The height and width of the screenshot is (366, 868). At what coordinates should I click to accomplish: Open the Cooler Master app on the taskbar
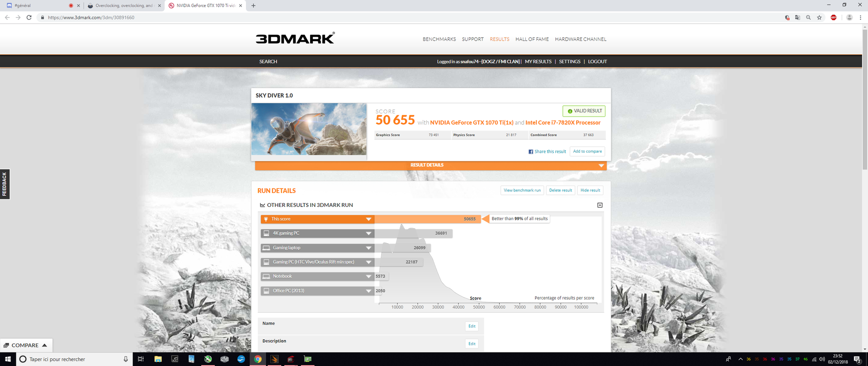[x=225, y=359]
